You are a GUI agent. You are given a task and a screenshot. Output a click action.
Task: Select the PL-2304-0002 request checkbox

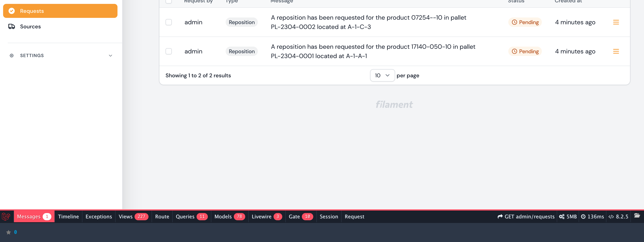click(x=169, y=22)
